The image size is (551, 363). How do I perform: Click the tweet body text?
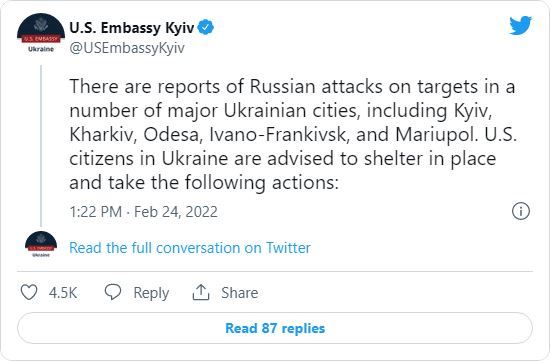[293, 135]
